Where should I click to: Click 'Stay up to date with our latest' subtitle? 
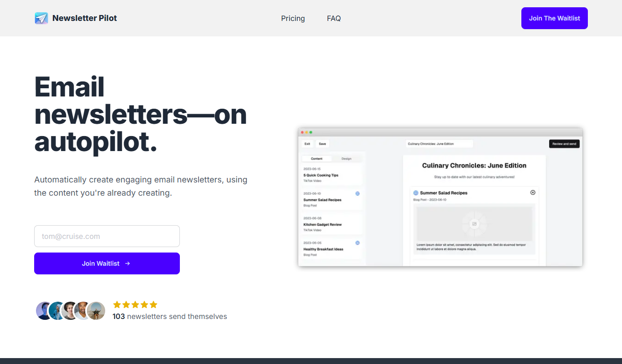tap(474, 177)
